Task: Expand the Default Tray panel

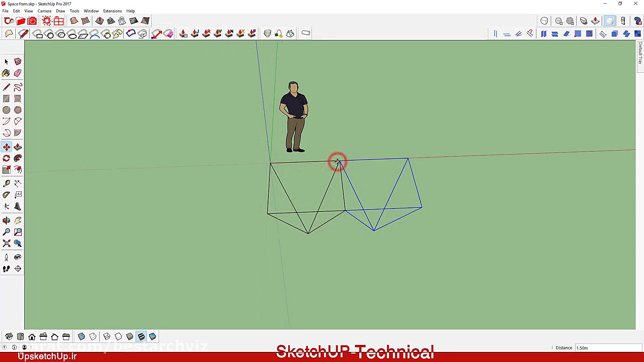Action: [640, 54]
